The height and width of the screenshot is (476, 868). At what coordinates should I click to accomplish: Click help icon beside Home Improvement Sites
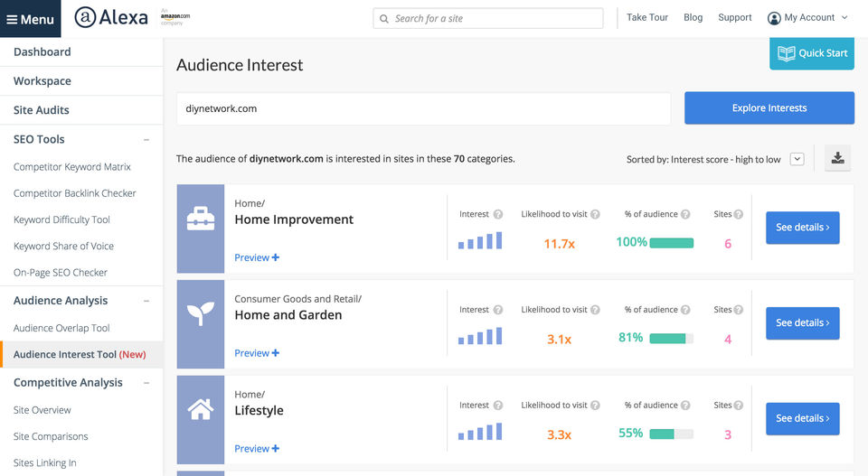tap(739, 214)
